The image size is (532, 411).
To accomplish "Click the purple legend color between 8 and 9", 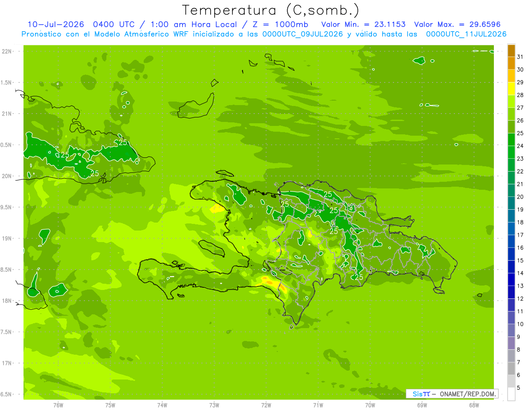I will tap(511, 343).
